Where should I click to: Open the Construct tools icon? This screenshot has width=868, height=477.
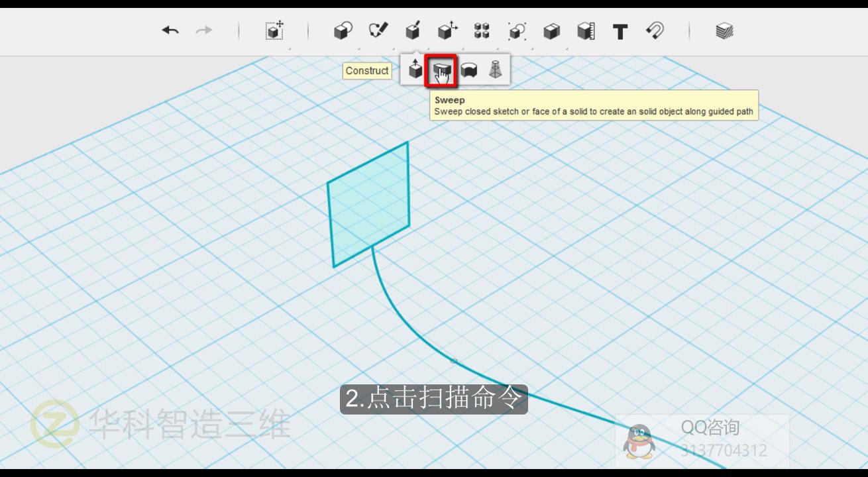point(413,30)
